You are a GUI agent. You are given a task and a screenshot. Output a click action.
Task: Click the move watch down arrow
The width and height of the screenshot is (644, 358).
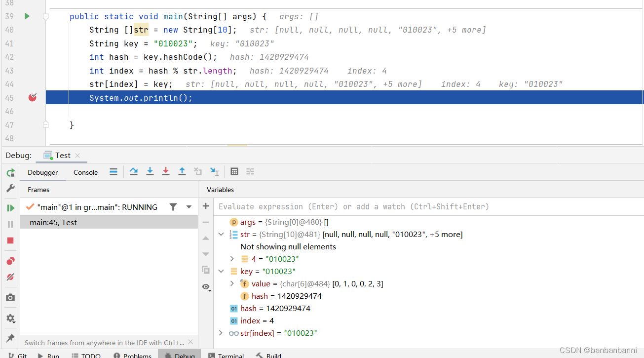coord(206,254)
